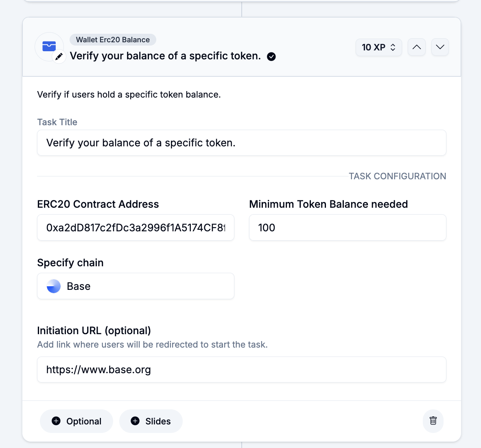
Task: Click the up-down arrows beside 10 XP
Action: pyautogui.click(x=393, y=48)
